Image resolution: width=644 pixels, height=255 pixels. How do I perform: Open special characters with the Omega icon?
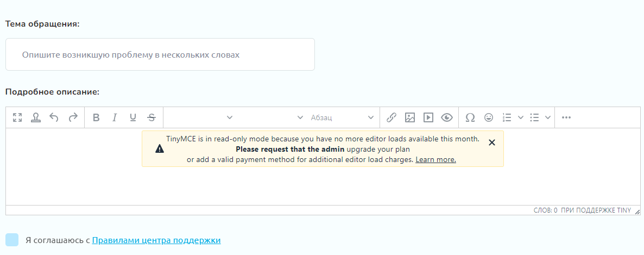click(x=470, y=117)
